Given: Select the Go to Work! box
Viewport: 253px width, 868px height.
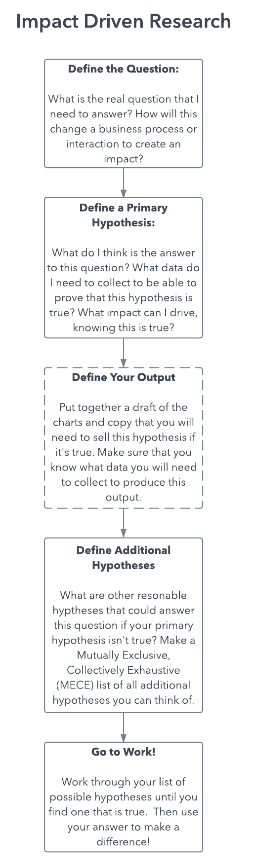Looking at the screenshot, I should click(x=124, y=797).
